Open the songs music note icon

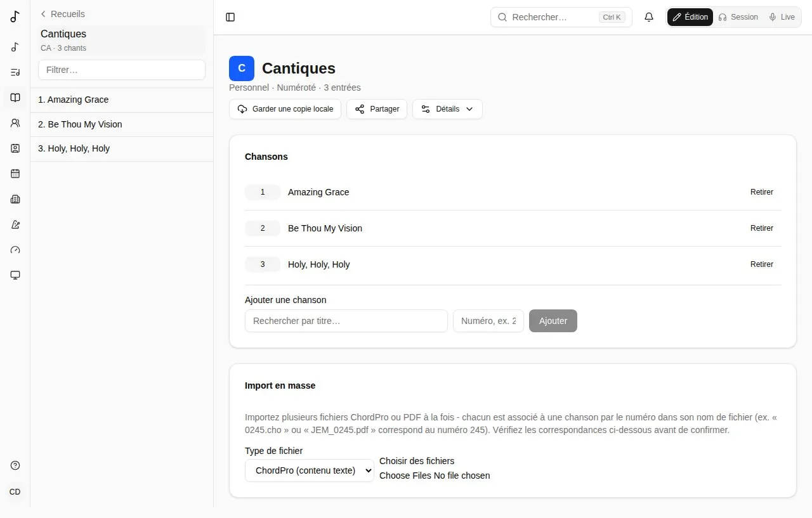[x=15, y=47]
